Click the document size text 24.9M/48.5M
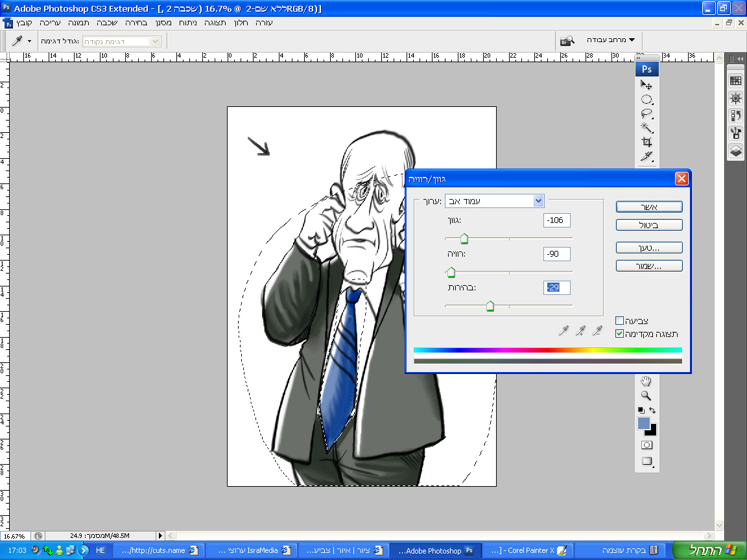The image size is (747, 560). (x=100, y=536)
